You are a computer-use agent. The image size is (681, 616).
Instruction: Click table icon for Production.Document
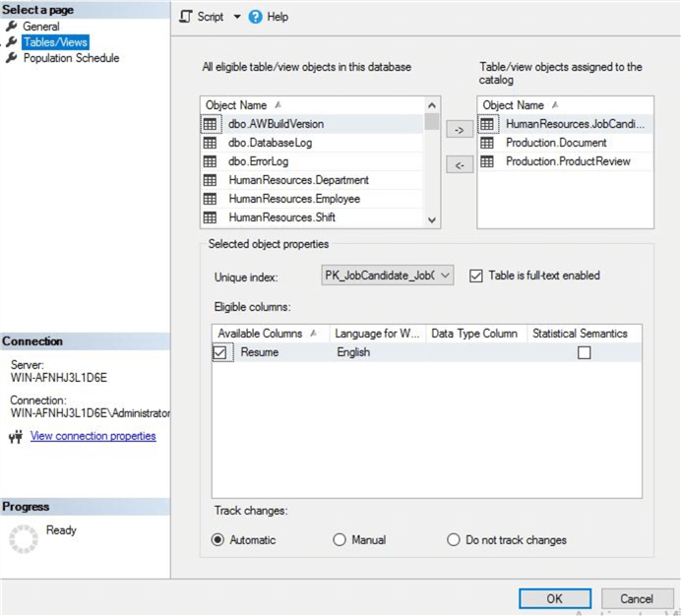point(487,143)
